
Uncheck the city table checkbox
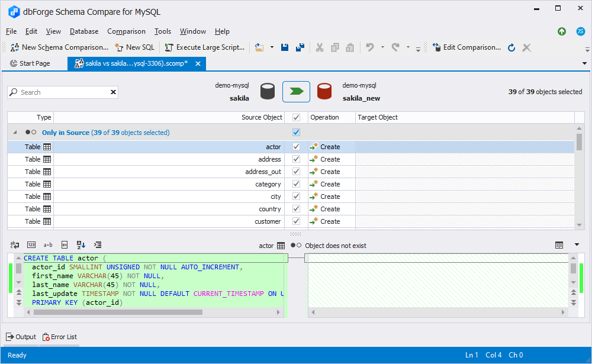(x=297, y=197)
